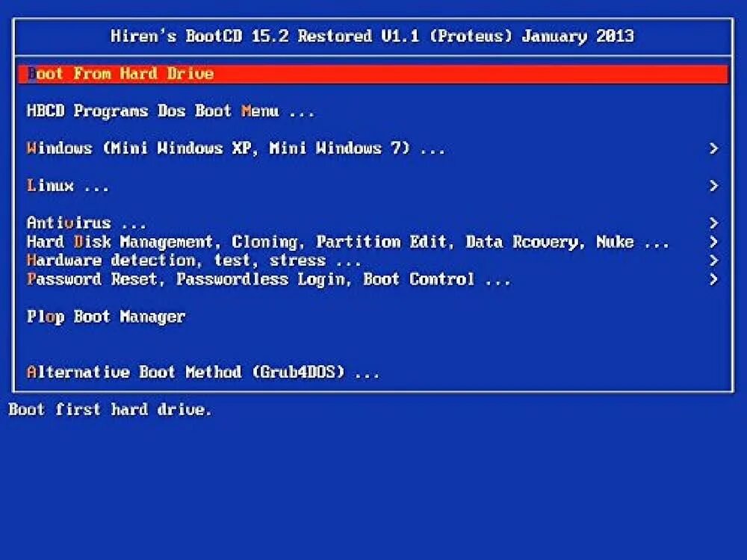Open the Antivirus submenu entry
The height and width of the screenshot is (560, 747).
pos(373,223)
